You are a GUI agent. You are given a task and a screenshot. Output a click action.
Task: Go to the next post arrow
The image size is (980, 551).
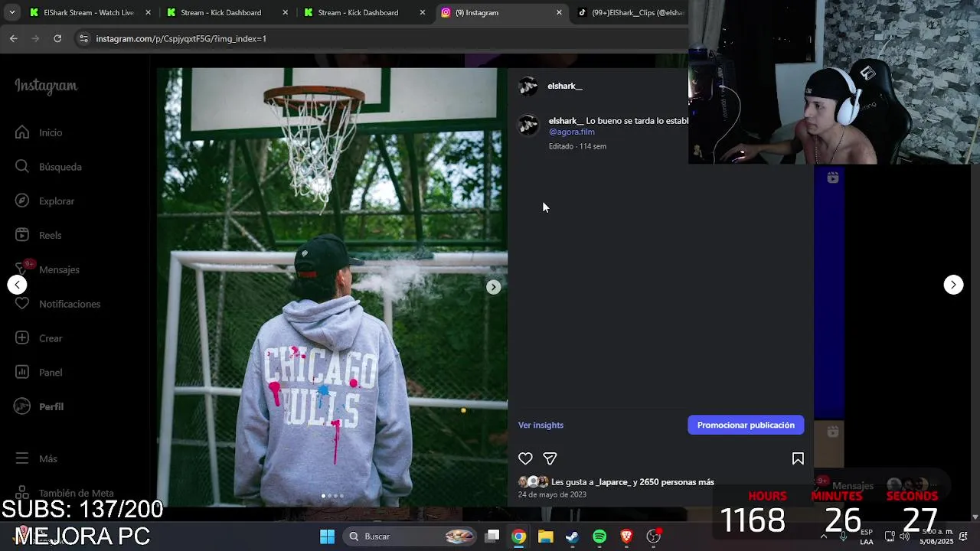coord(953,285)
